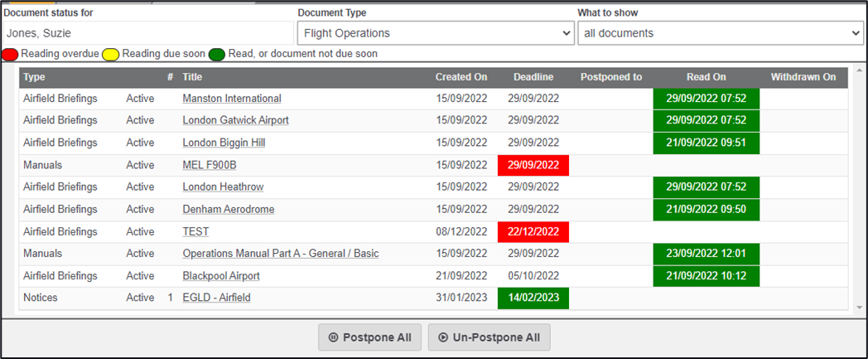Open the Blackpool Airport briefing link

[x=221, y=276]
